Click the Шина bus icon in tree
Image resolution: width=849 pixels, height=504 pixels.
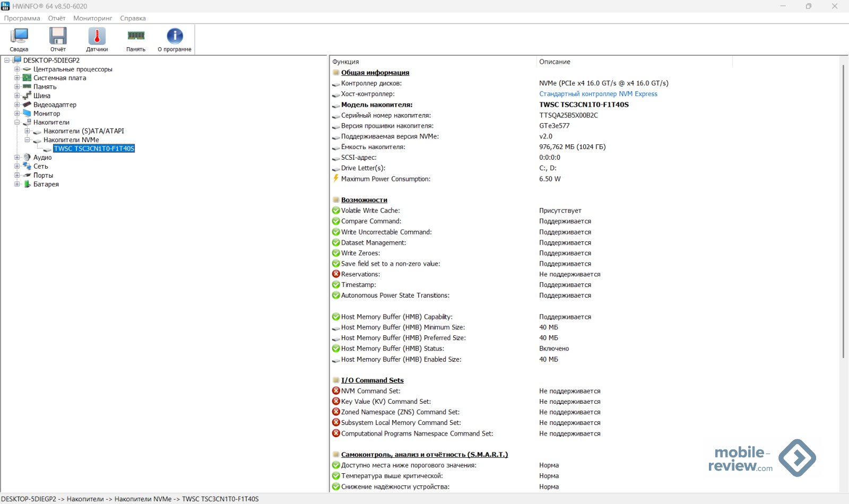point(27,95)
